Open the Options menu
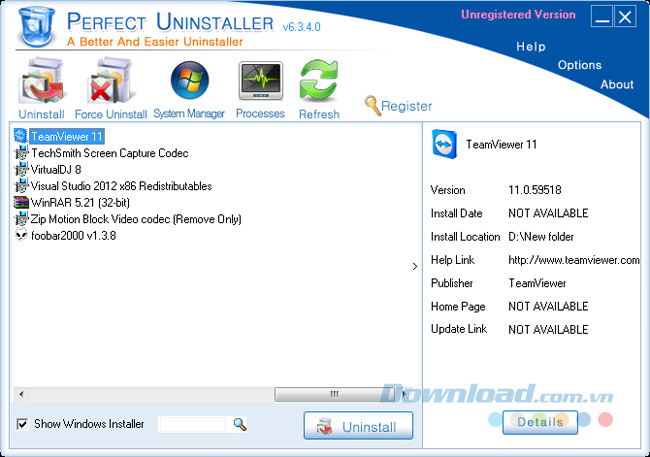650x457 pixels. (580, 65)
